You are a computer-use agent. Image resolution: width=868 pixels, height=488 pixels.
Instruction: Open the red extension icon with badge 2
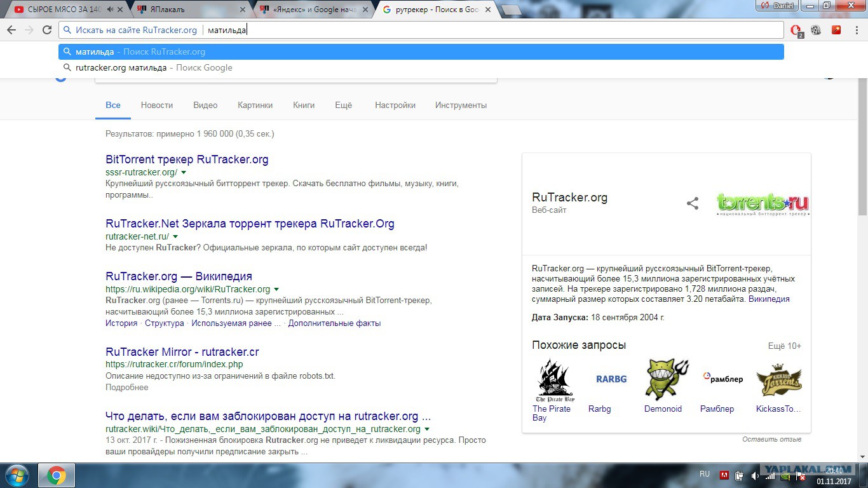tap(796, 30)
